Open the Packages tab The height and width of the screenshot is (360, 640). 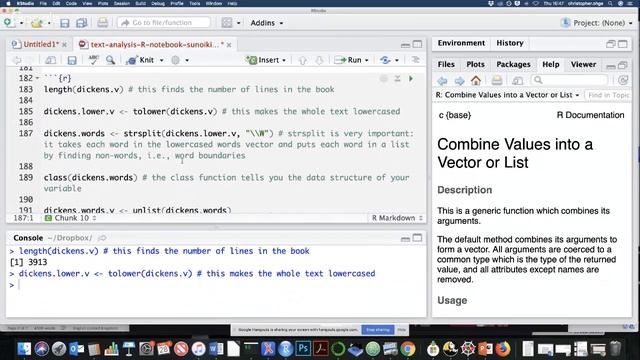[x=513, y=64]
